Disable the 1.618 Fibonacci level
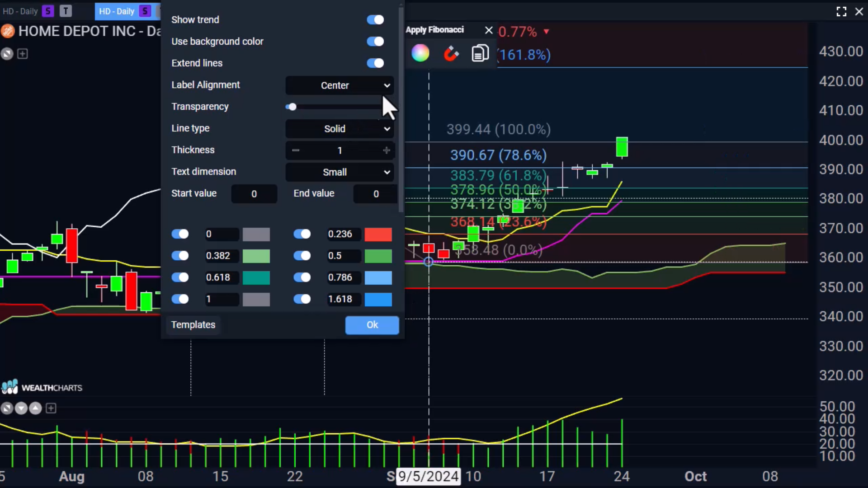This screenshot has width=868, height=488. coord(302,299)
